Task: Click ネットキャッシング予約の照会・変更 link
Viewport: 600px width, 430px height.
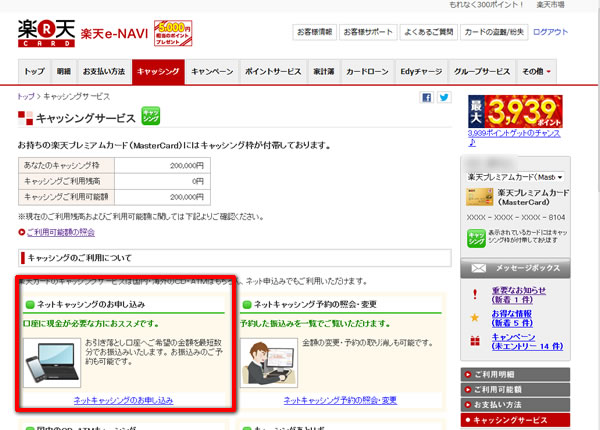Action: (x=340, y=401)
